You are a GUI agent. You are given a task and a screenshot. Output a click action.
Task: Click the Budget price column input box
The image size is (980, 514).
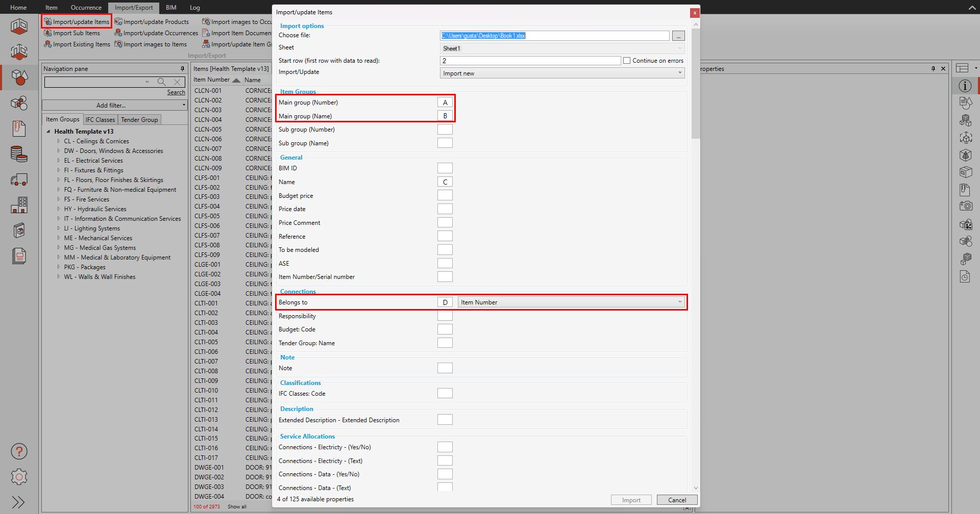pyautogui.click(x=445, y=196)
